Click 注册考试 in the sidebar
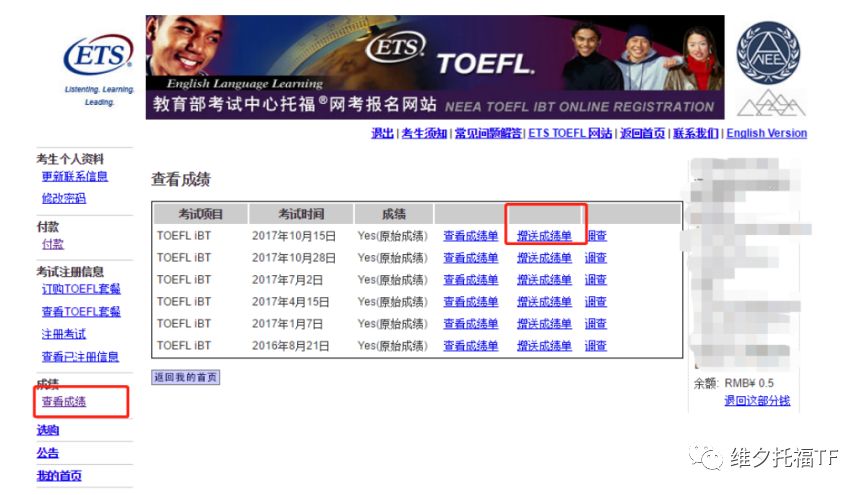The height and width of the screenshot is (495, 866). click(64, 334)
